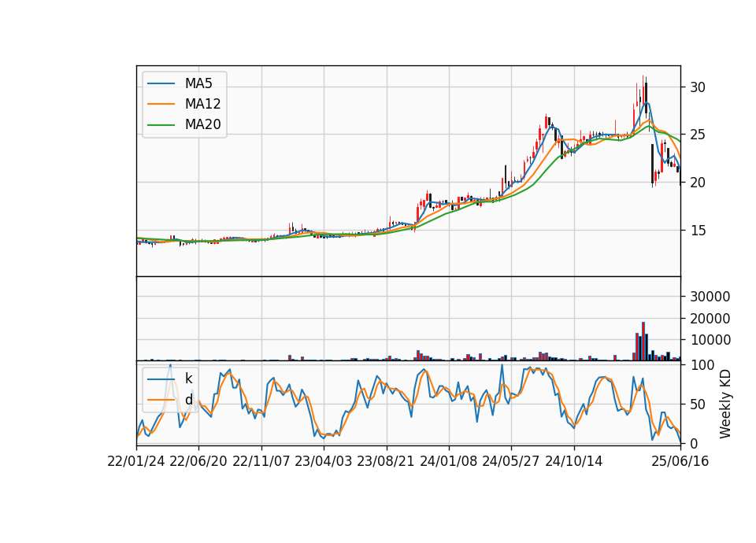Click the MA12 legend label
This screenshot has height=543, width=756.
pyautogui.click(x=202, y=104)
